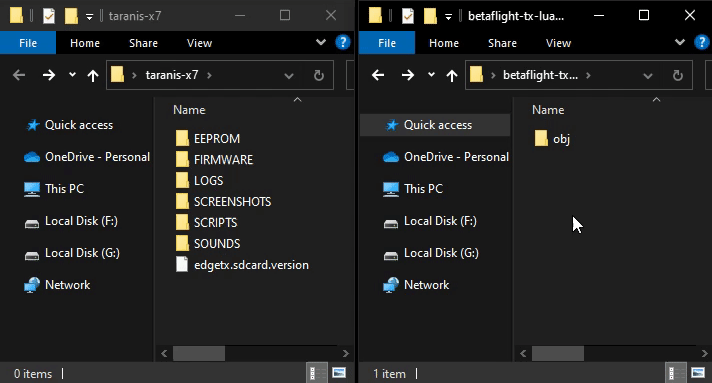Sort by the Name column header in betaflight window
Image resolution: width=712 pixels, height=383 pixels.
[548, 110]
